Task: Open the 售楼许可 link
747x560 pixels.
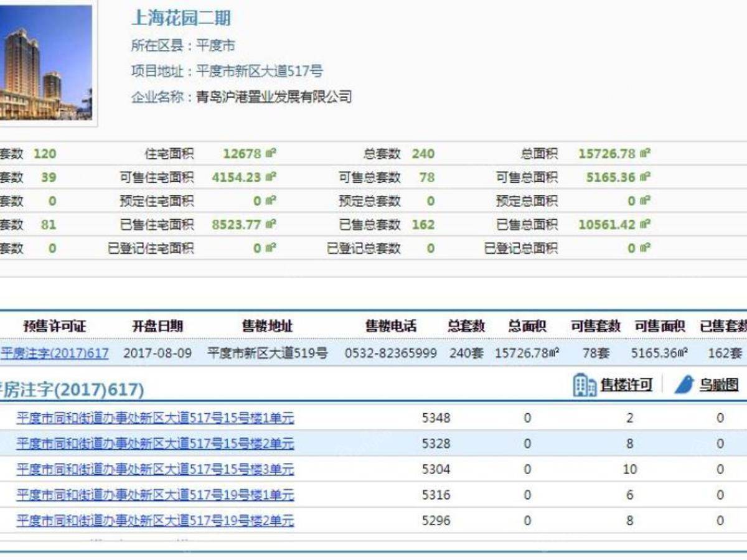Action: 626,386
